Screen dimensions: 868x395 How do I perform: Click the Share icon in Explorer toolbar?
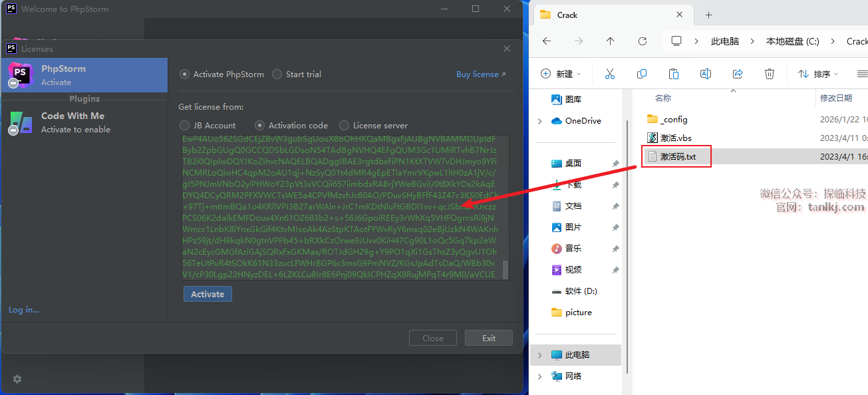pyautogui.click(x=737, y=74)
